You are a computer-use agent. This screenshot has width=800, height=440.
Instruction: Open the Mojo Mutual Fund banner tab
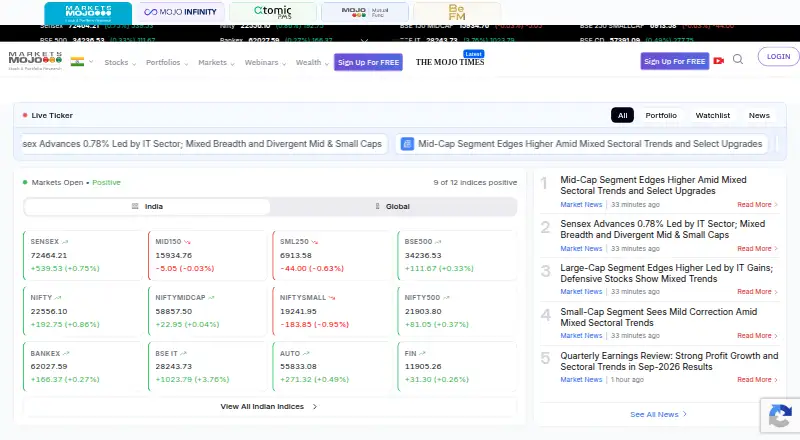[x=365, y=12]
